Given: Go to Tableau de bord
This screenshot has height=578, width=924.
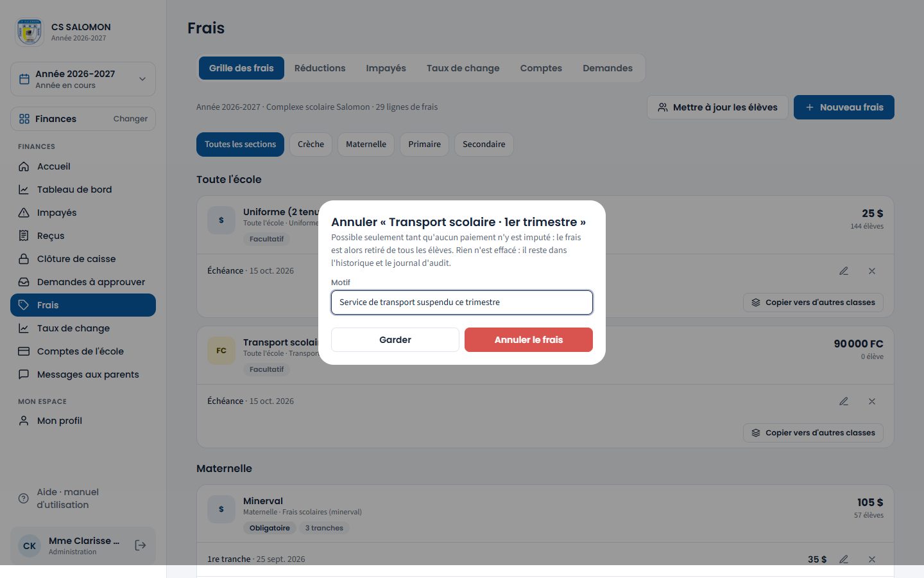Looking at the screenshot, I should pos(83,189).
